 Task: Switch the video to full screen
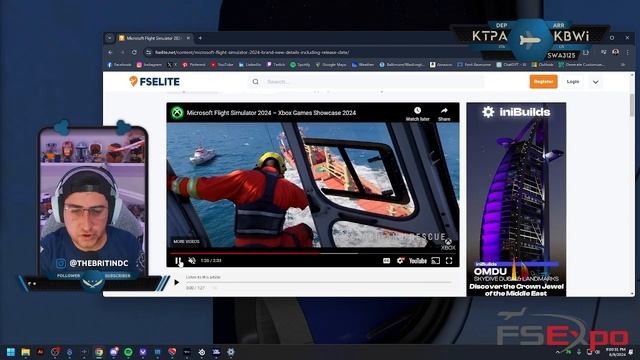tap(449, 261)
